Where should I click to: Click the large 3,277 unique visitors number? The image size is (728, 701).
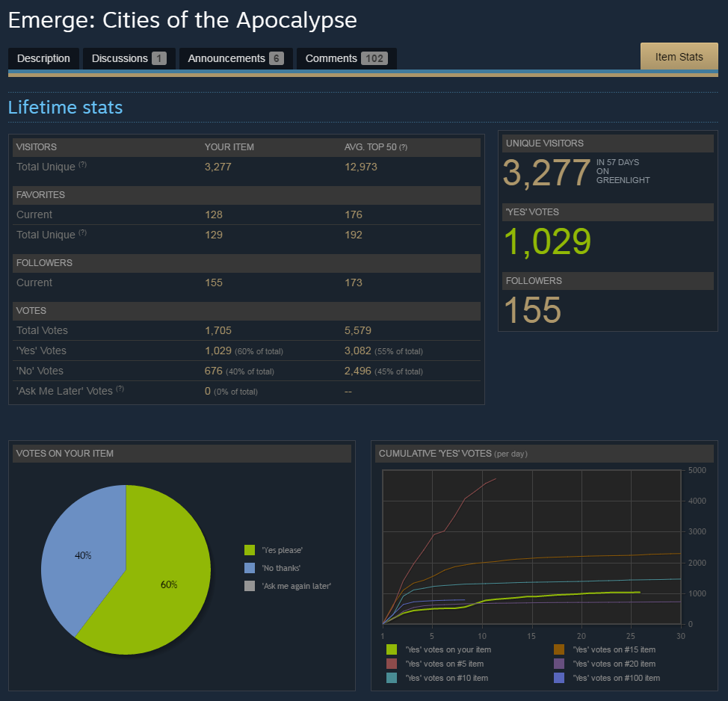[547, 173]
